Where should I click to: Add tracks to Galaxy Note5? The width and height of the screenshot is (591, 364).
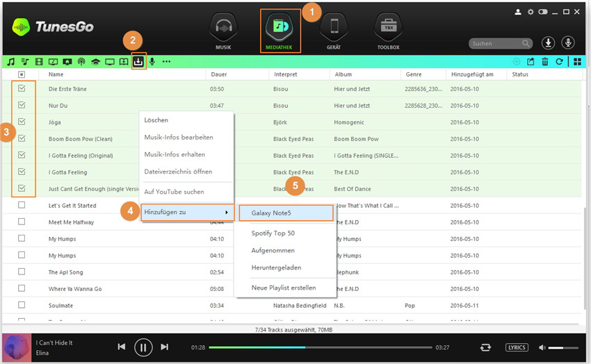286,213
